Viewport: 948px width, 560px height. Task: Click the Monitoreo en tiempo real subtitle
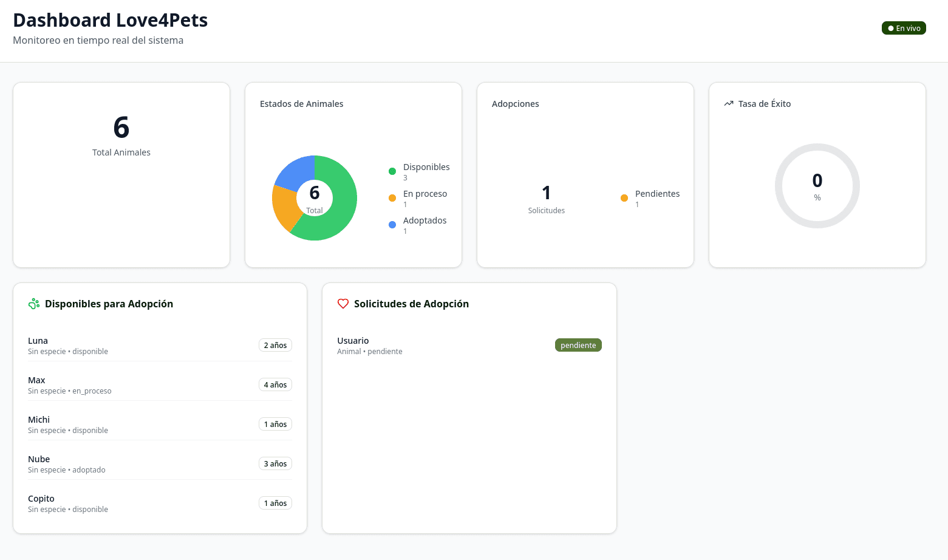98,40
